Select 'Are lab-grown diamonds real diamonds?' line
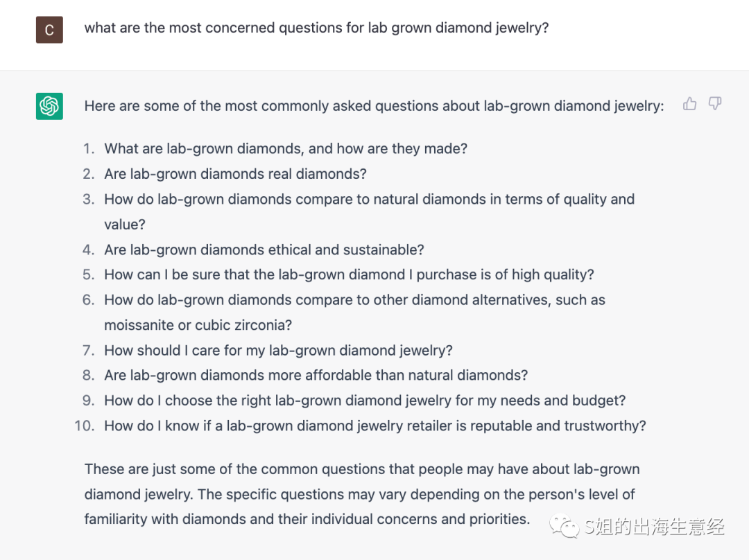The width and height of the screenshot is (749, 560). (235, 174)
